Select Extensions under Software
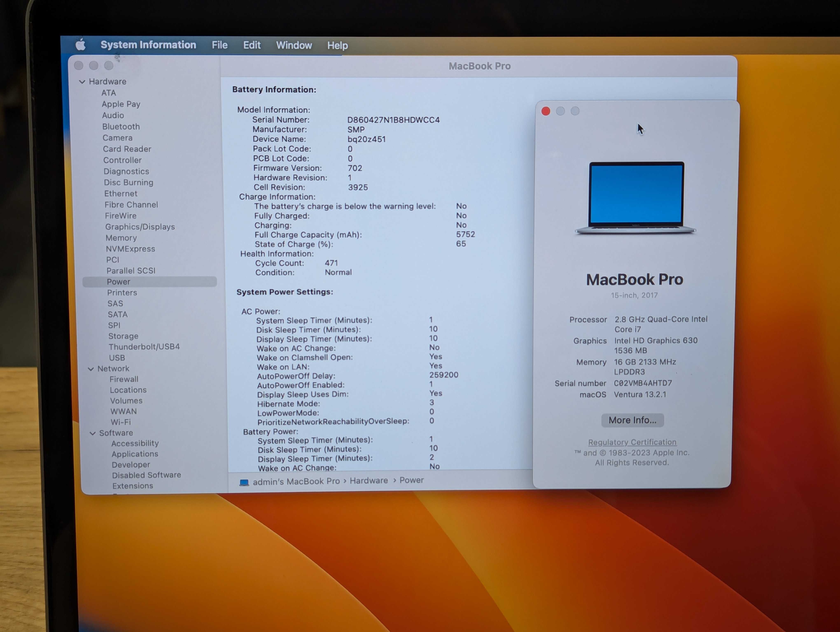Screen dimensions: 840x632 133,486
